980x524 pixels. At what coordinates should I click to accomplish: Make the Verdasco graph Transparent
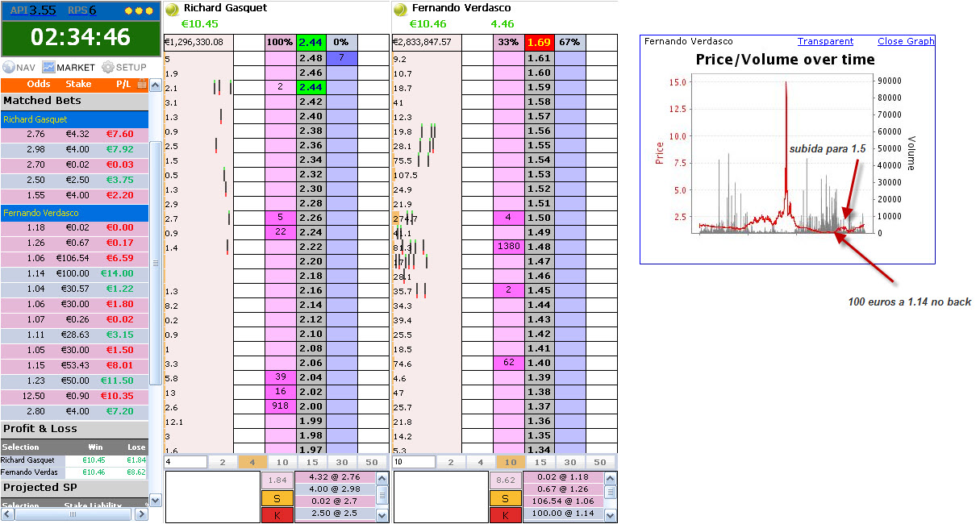[825, 41]
